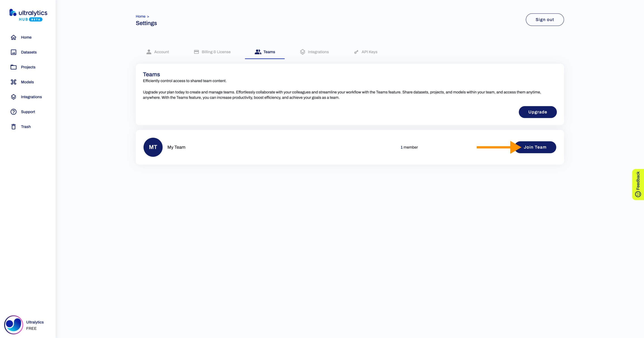
Task: Click the Home icon in sidebar
Action: pyautogui.click(x=13, y=37)
